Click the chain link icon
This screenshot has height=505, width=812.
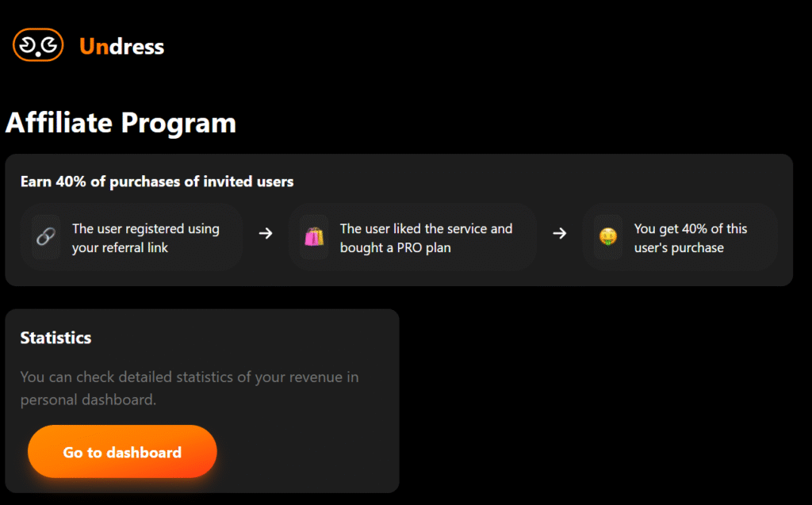(x=46, y=237)
